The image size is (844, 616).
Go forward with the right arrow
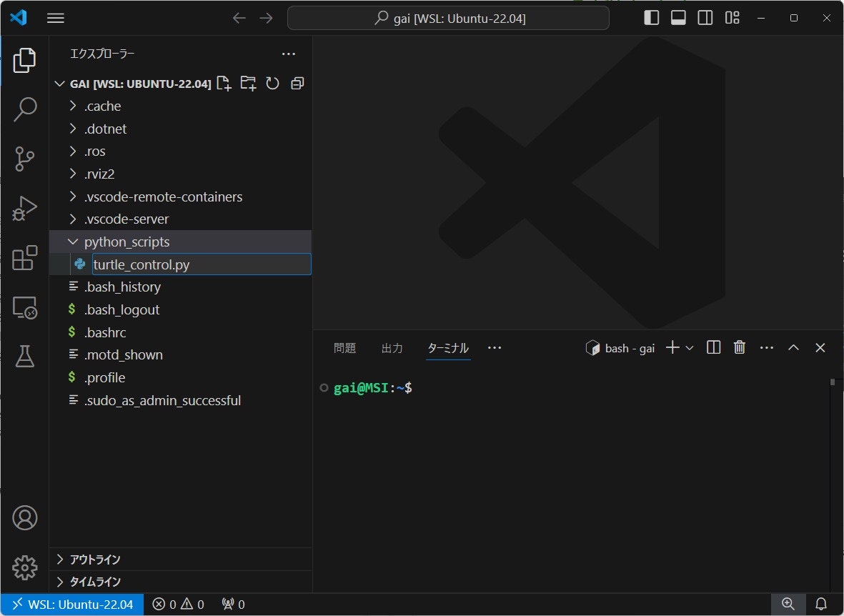click(x=267, y=19)
